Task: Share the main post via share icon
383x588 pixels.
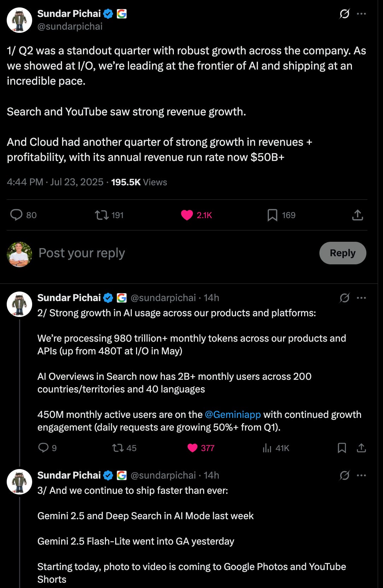Action: tap(358, 215)
